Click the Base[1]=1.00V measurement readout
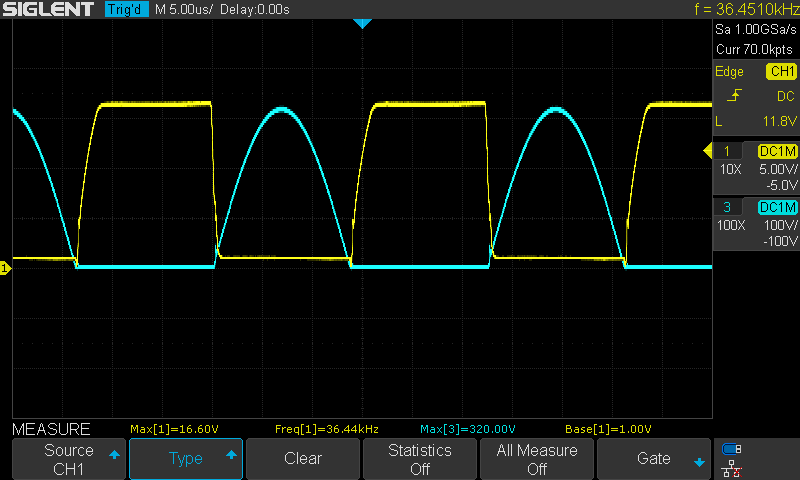Screen dimensions: 800x480 [x=608, y=429]
